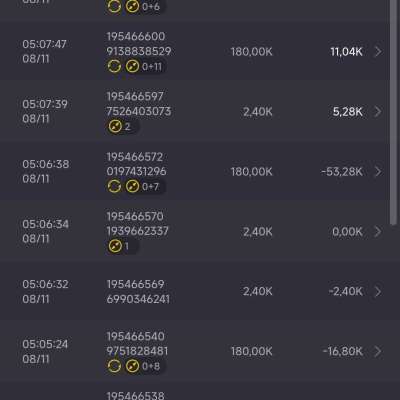Viewport: 400px width, 400px height.
Task: Click the spin icon labeled 2
Action: 115,126
